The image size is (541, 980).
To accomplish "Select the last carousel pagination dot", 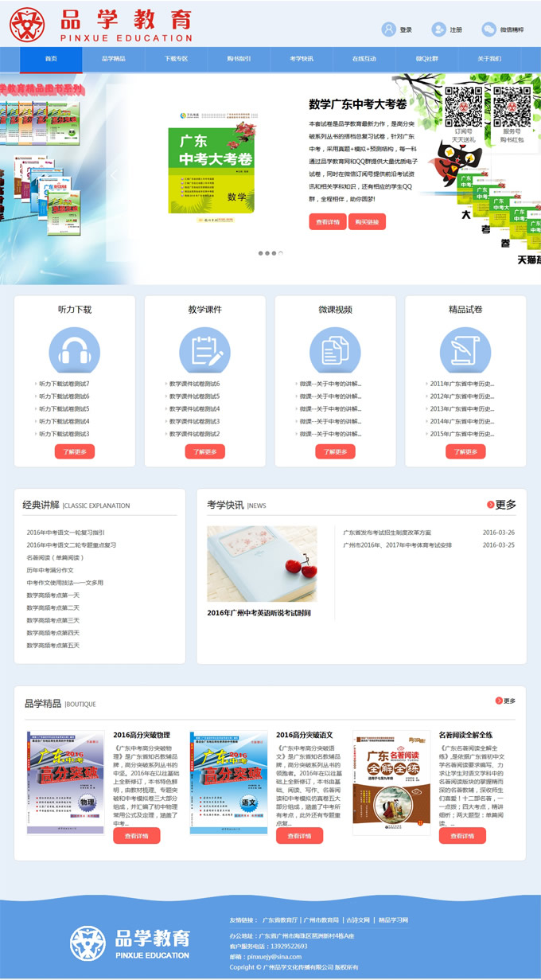I will (x=280, y=253).
